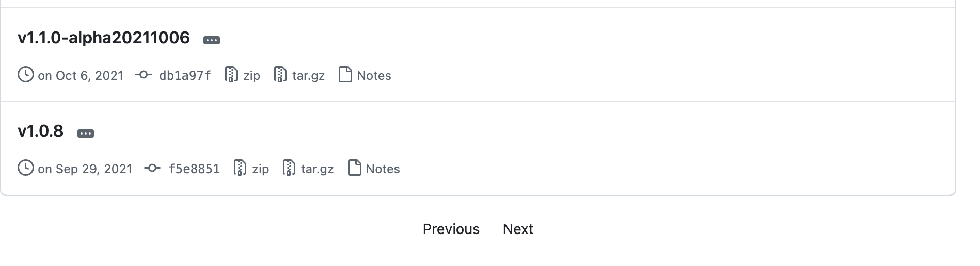Screen dimensions: 980x266
Task: Go to Previous page of tags
Action: click(x=451, y=229)
